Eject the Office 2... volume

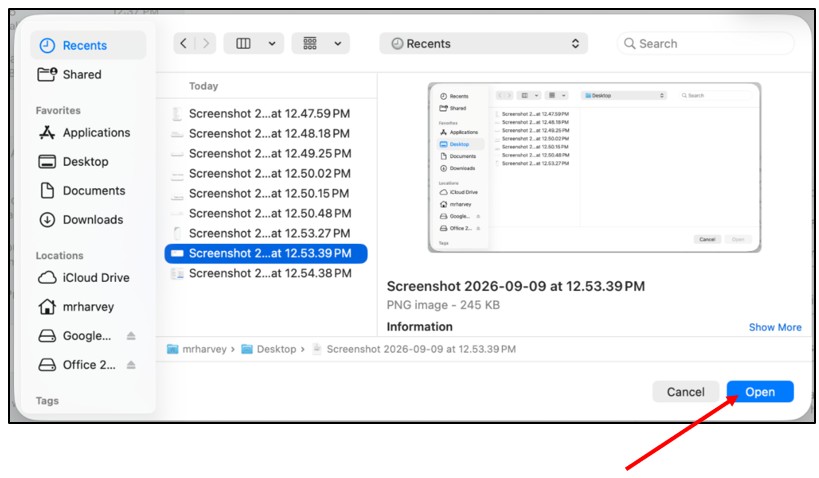[x=131, y=365]
